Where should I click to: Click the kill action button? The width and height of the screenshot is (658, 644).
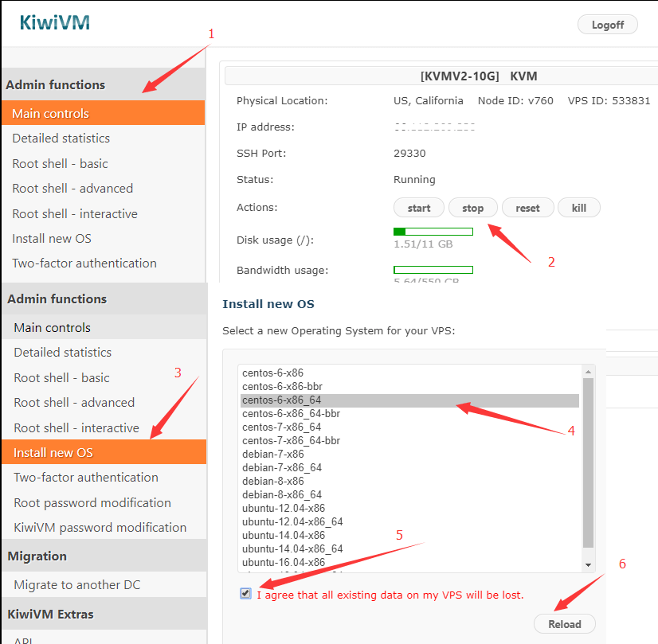(578, 208)
